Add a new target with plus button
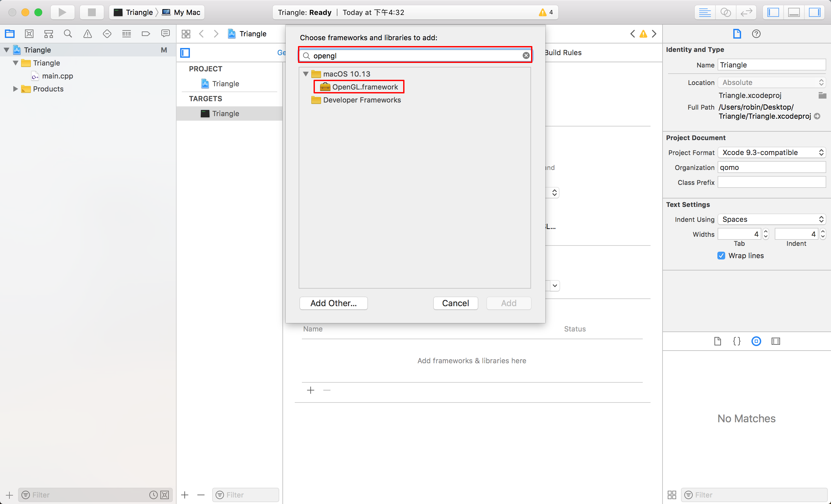This screenshot has width=831, height=504. (x=185, y=495)
